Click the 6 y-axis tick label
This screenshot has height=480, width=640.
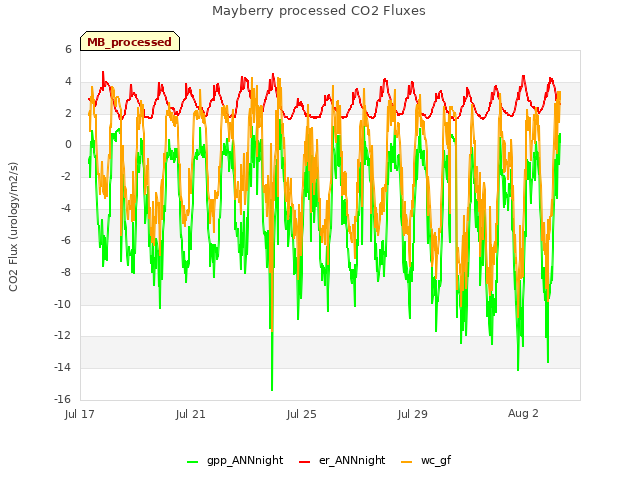[x=68, y=49]
